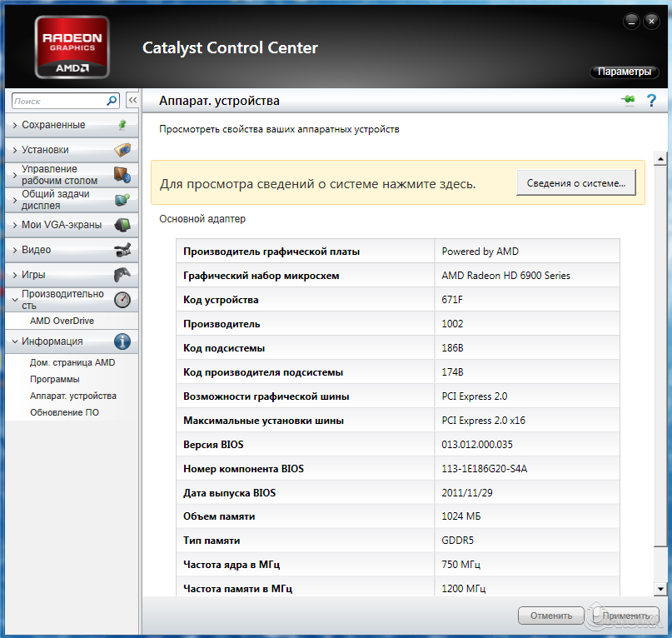The height and width of the screenshot is (638, 672).
Task: Click the Сохраненные pin icon
Action: click(122, 125)
